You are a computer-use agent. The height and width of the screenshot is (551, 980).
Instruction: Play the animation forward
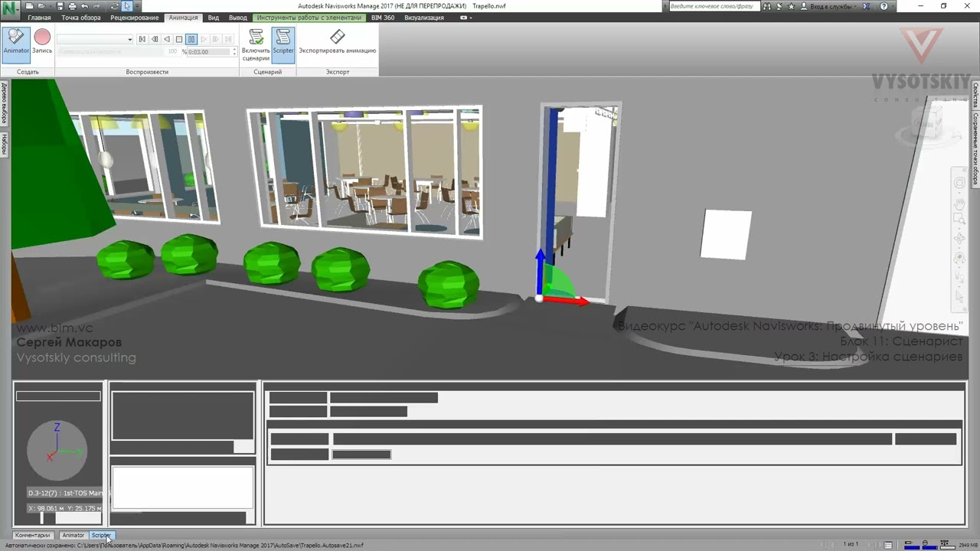[204, 39]
